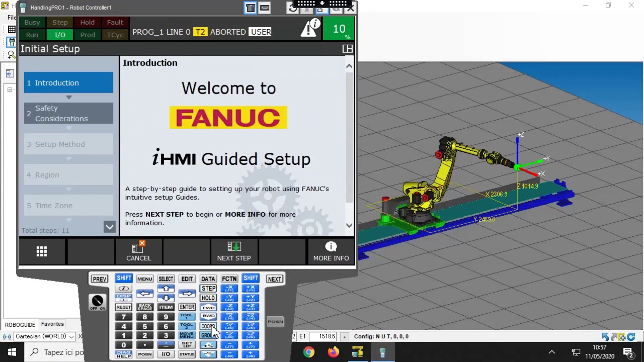
Task: Click the right arrow key on the keypad
Action: 187,293
